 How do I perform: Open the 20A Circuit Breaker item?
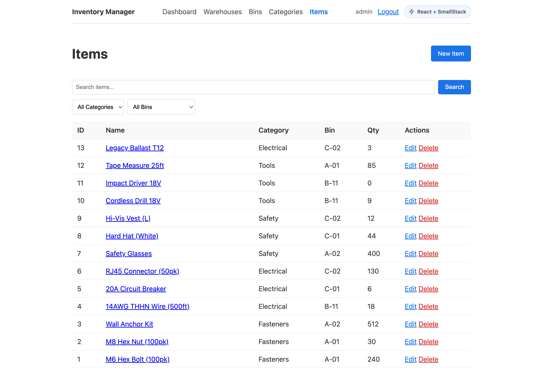pos(136,289)
